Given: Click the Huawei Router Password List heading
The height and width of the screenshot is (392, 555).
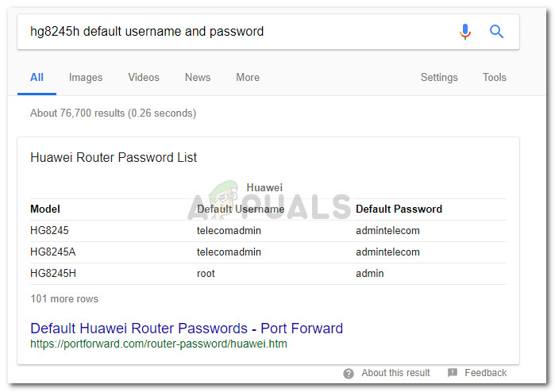Looking at the screenshot, I should (x=114, y=158).
